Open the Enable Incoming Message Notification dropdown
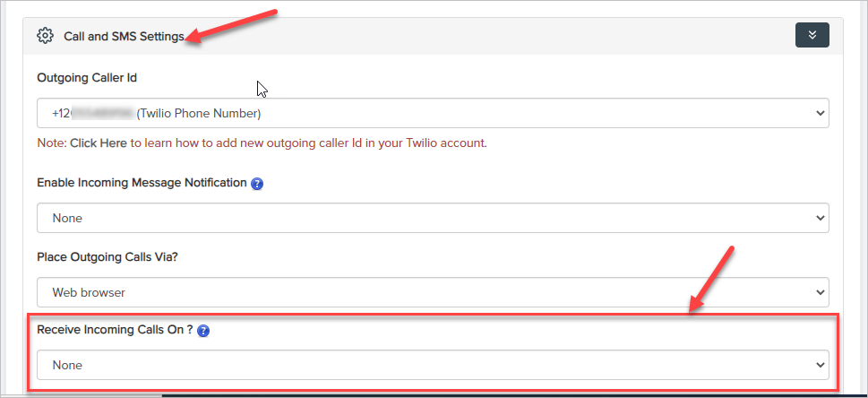The height and width of the screenshot is (398, 868). pos(433,218)
